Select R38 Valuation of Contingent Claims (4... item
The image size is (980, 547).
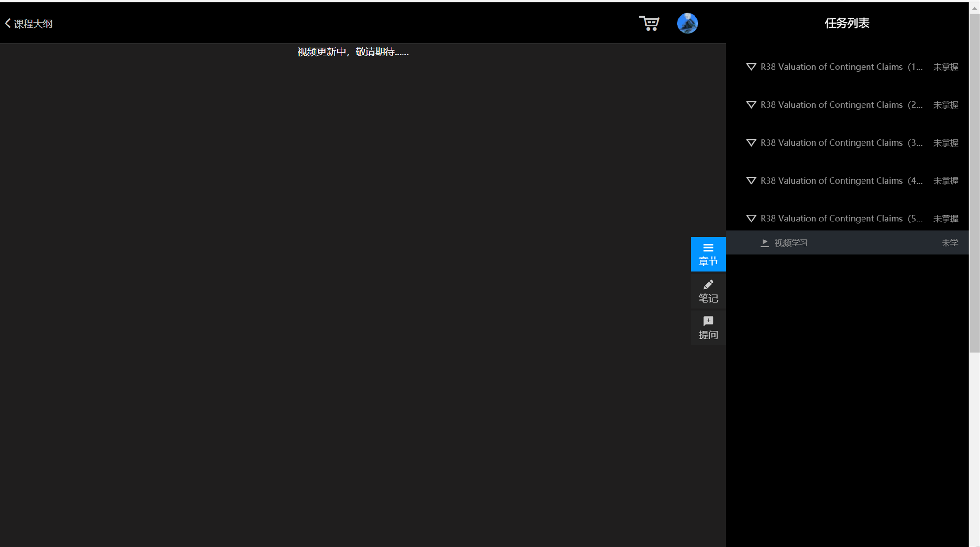click(841, 181)
